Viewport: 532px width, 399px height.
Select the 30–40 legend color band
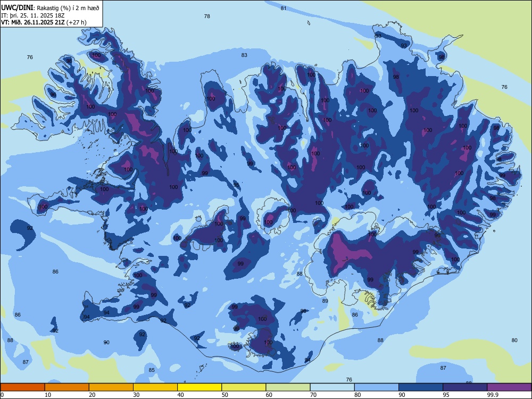(x=155, y=387)
